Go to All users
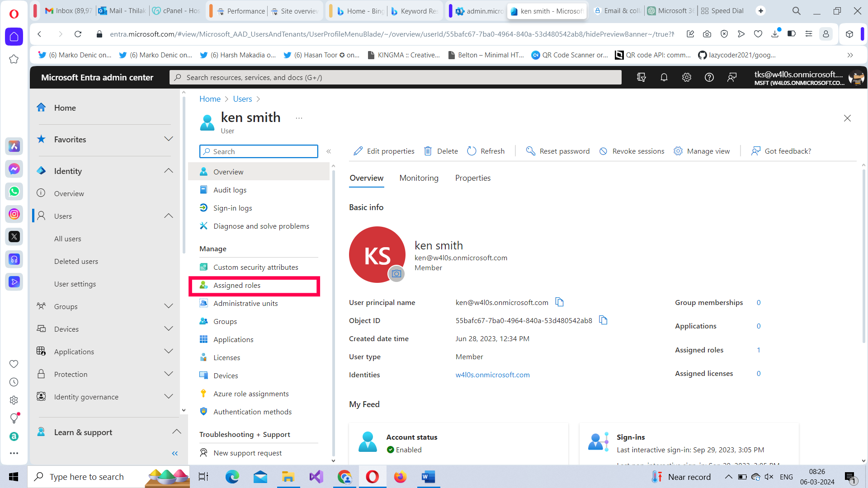 tap(68, 239)
